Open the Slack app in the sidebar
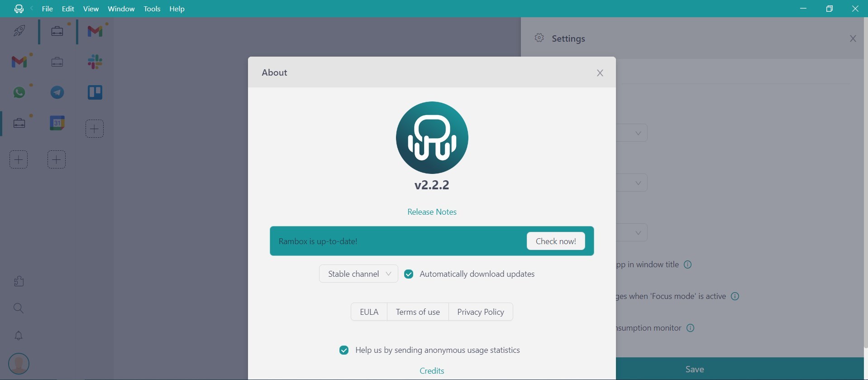 [95, 62]
